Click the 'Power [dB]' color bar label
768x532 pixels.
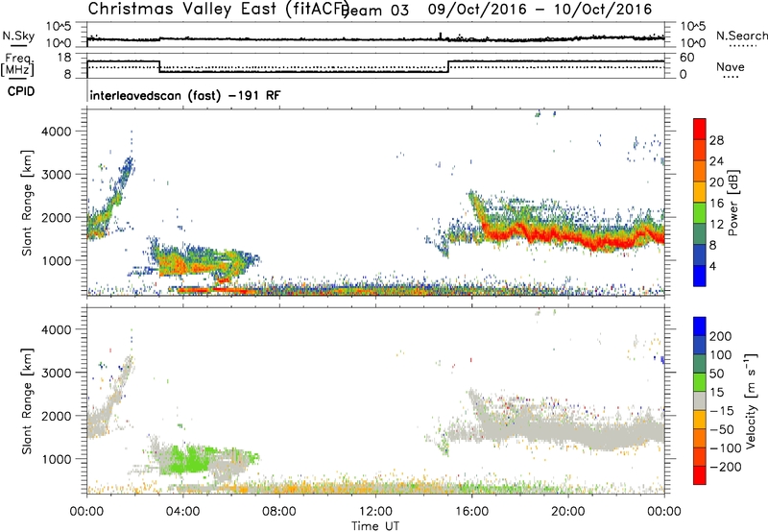point(733,203)
